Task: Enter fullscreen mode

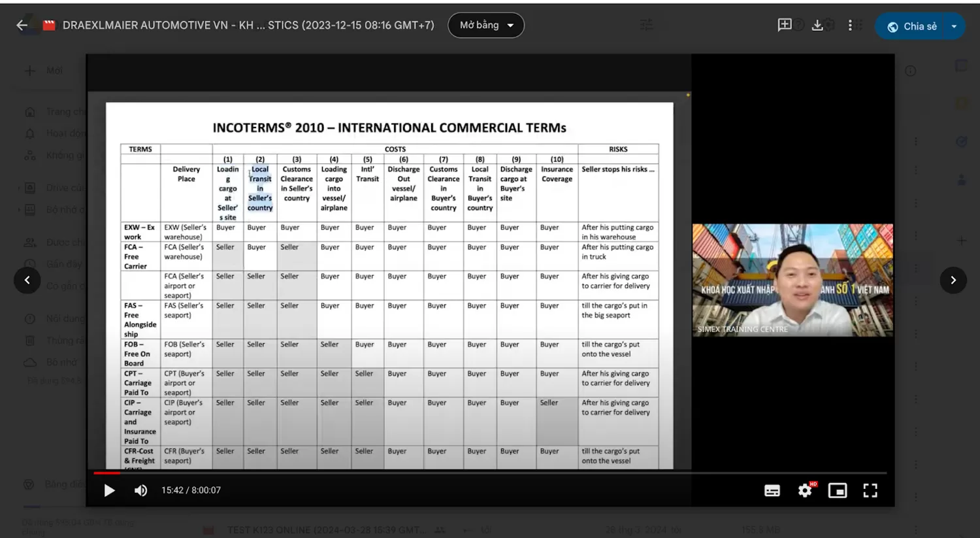Action: pos(870,490)
